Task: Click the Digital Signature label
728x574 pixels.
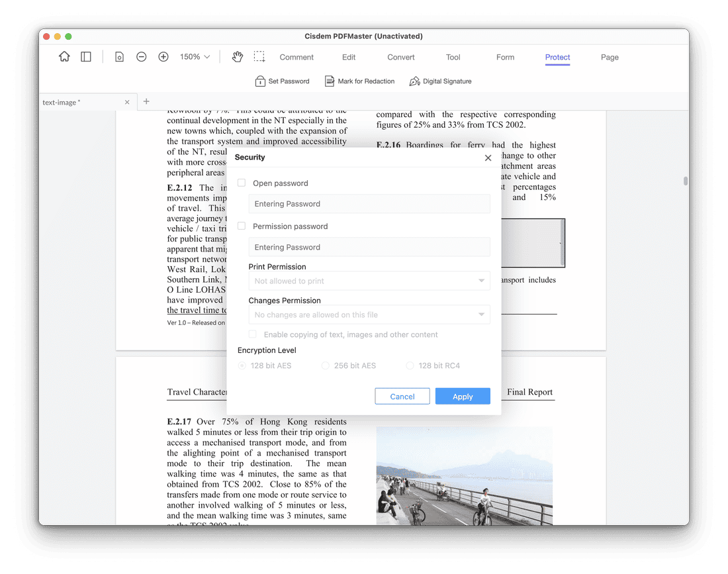Action: (x=447, y=81)
